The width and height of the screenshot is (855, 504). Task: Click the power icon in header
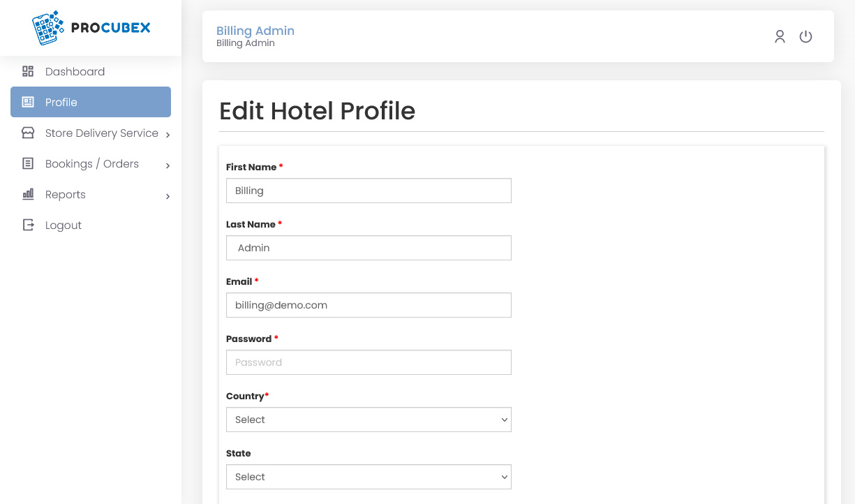[805, 37]
